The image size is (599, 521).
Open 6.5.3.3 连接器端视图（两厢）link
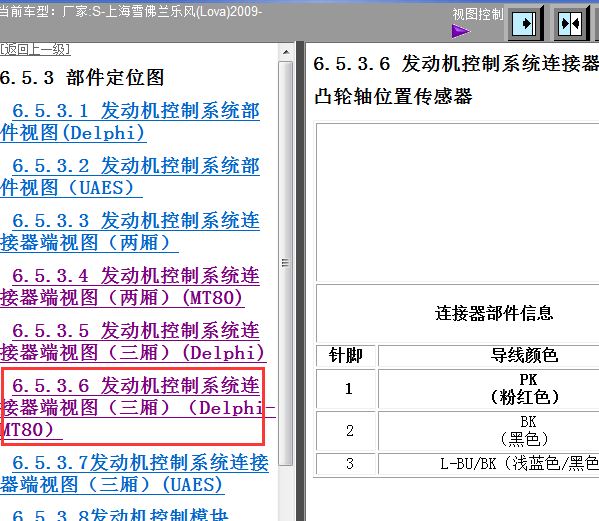(130, 232)
